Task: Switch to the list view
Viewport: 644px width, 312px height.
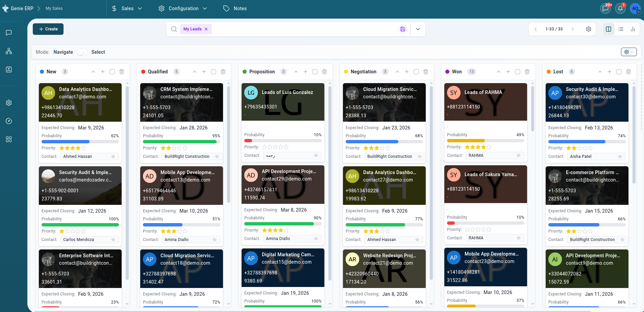Action: [x=621, y=29]
